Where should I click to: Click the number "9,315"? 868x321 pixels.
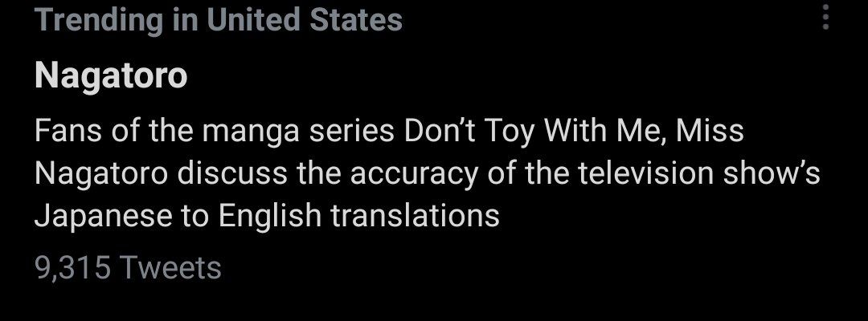72,267
